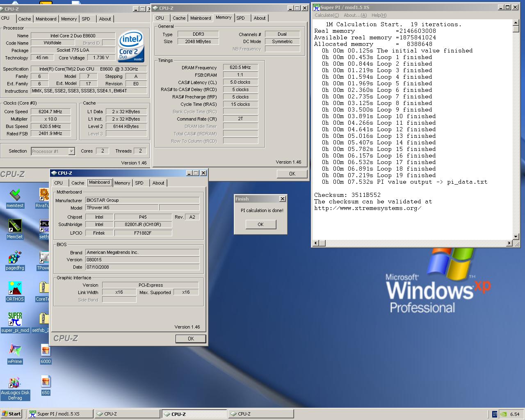Expand the Processor #1 selection dropdown
525x420 pixels.
71,151
